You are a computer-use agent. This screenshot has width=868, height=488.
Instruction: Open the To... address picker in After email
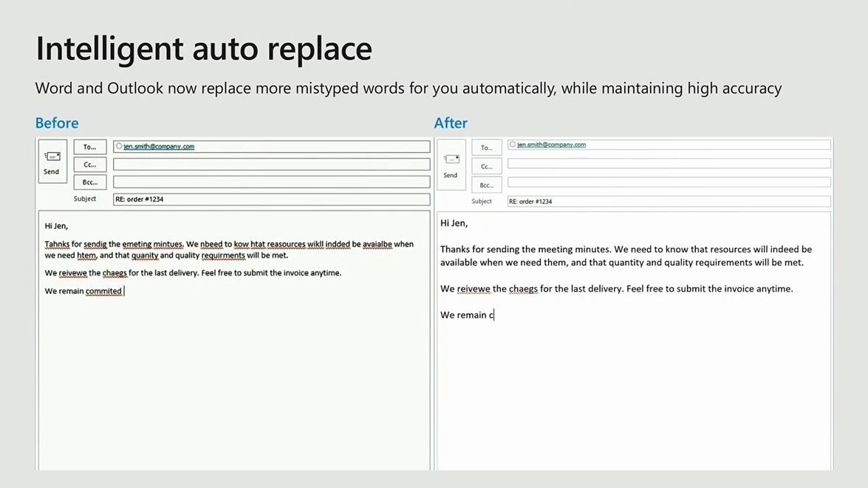(x=486, y=148)
